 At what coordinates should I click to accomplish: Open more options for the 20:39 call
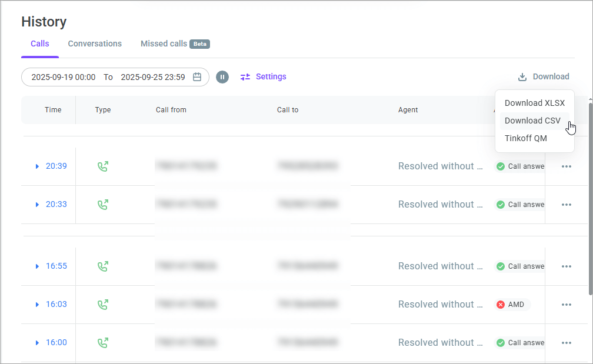coord(566,166)
